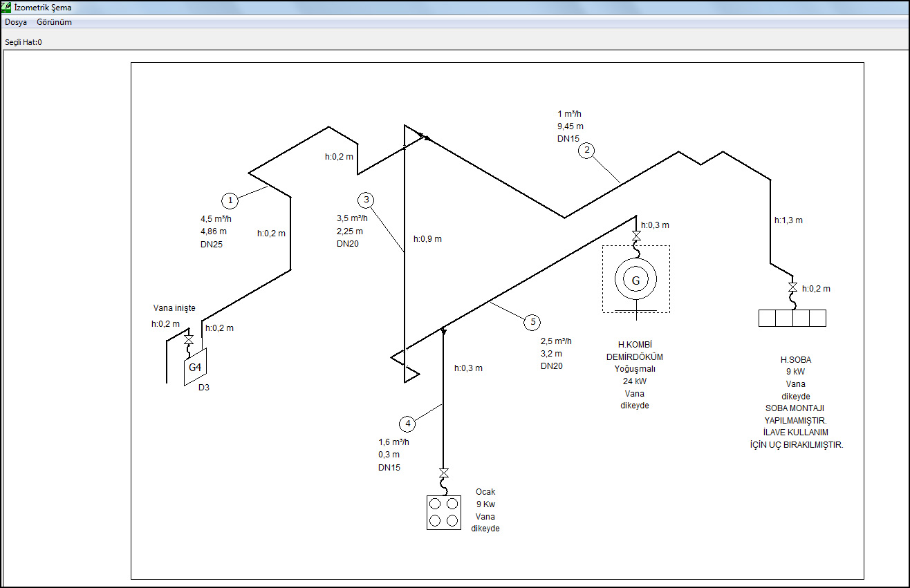Click the '3,2 m' length label
Screen dimensions: 910x588
[x=551, y=354]
